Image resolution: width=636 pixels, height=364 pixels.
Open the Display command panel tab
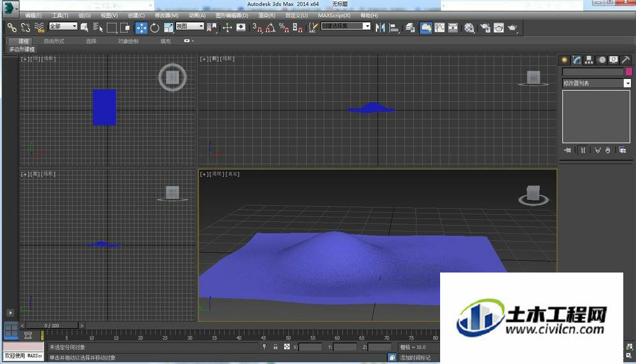(x=614, y=60)
